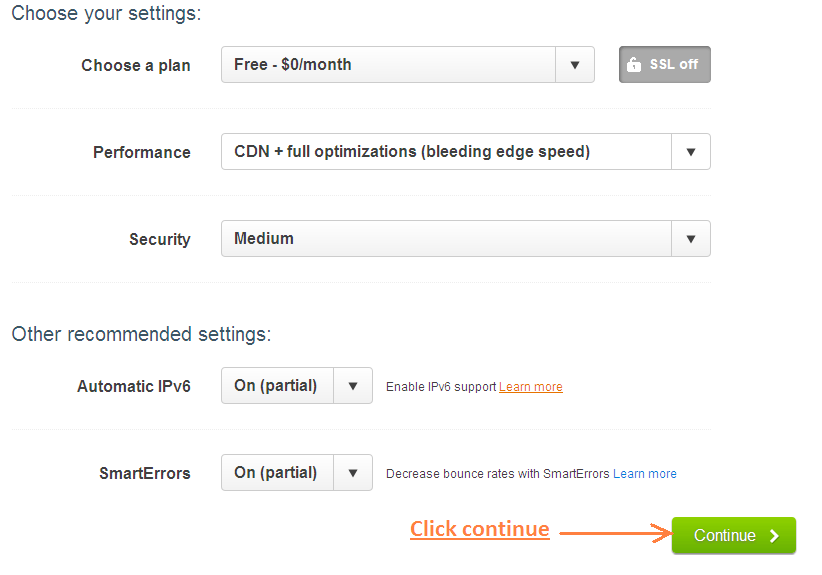This screenshot has height=575, width=822.
Task: Click the chevron icon on Continue button
Action: [x=774, y=536]
